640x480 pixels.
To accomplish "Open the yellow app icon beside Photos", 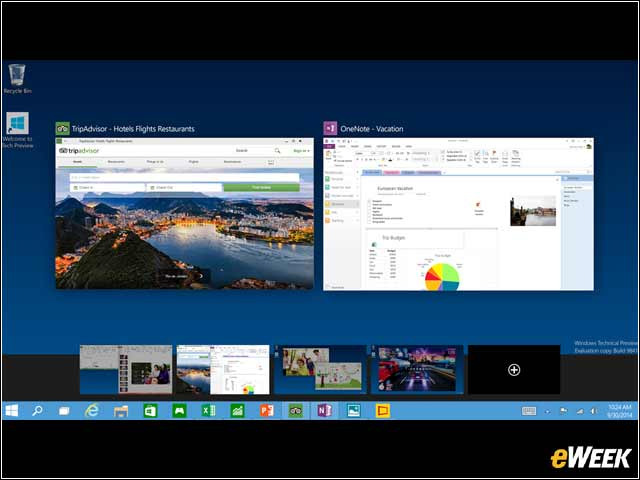I will [x=383, y=411].
